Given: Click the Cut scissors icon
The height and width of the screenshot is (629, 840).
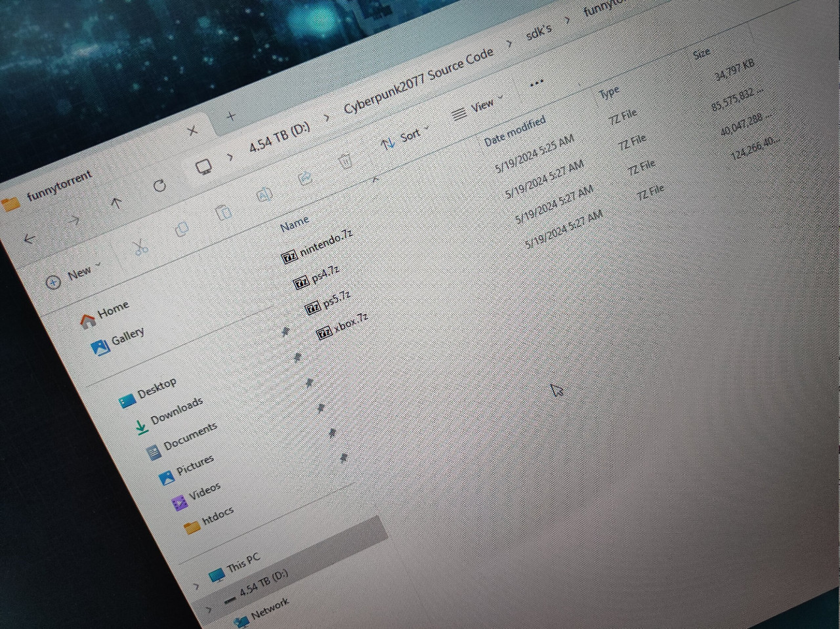Looking at the screenshot, I should (x=140, y=247).
